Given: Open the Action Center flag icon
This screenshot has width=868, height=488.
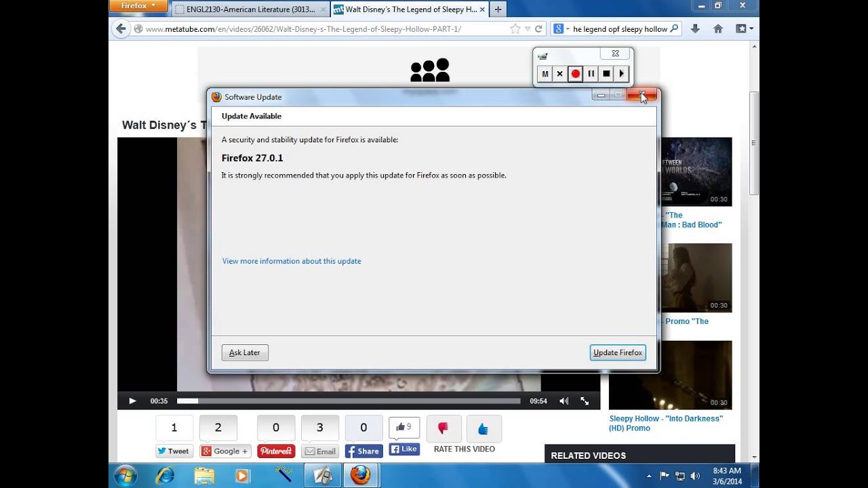Looking at the screenshot, I should coord(665,476).
